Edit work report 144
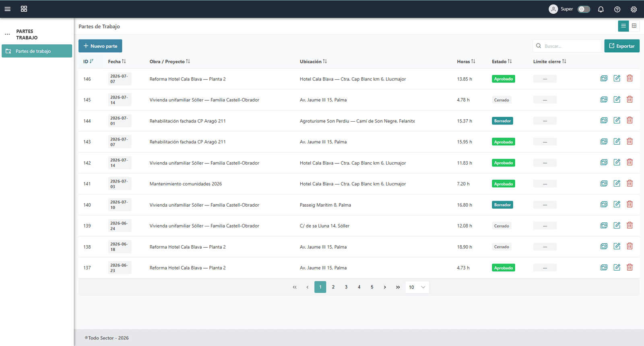The width and height of the screenshot is (644, 346). pyautogui.click(x=617, y=120)
